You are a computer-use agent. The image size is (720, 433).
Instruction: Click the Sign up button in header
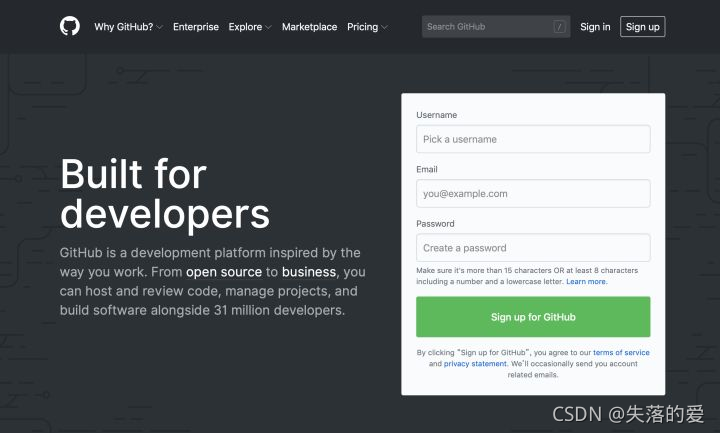point(642,27)
